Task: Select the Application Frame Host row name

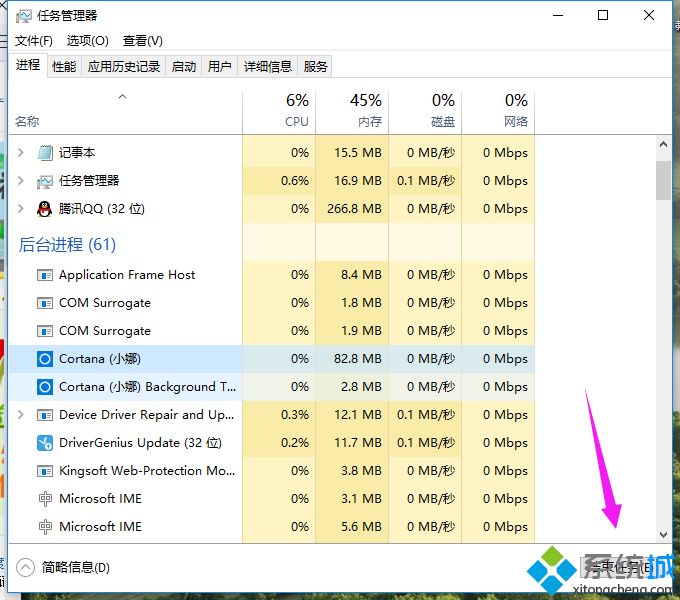Action: 127,275
